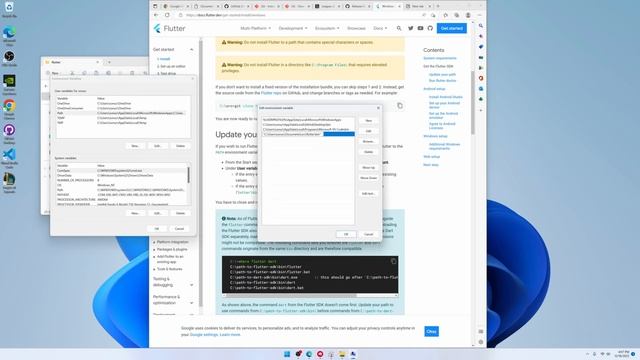Click Delete under System variables
Viewport: 640px width, 360px height.
(x=180, y=213)
